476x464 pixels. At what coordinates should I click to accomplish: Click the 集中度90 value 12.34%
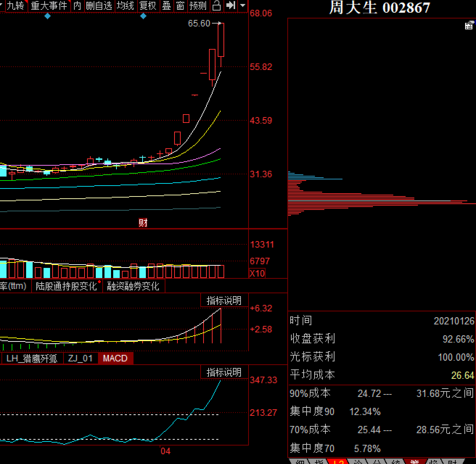point(365,411)
